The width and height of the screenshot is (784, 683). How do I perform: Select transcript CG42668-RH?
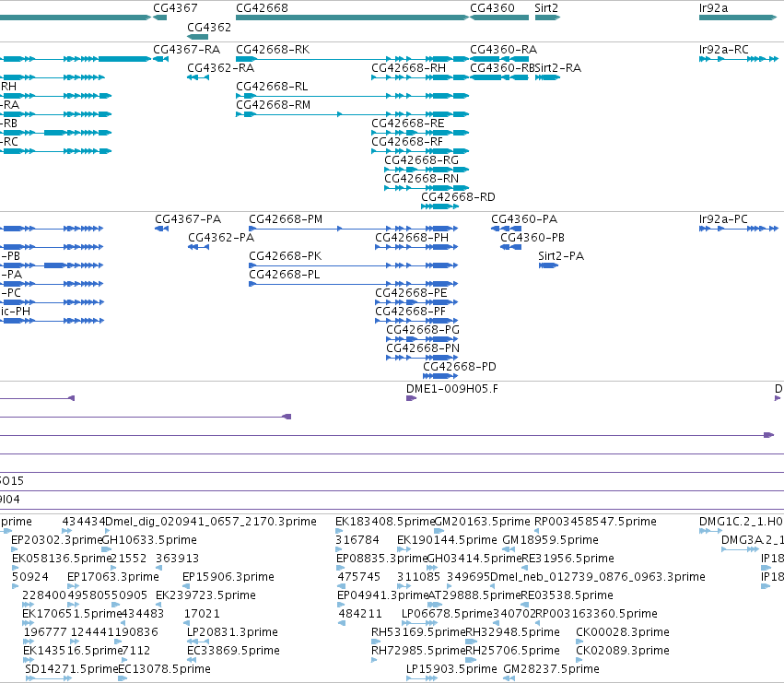tap(420, 77)
